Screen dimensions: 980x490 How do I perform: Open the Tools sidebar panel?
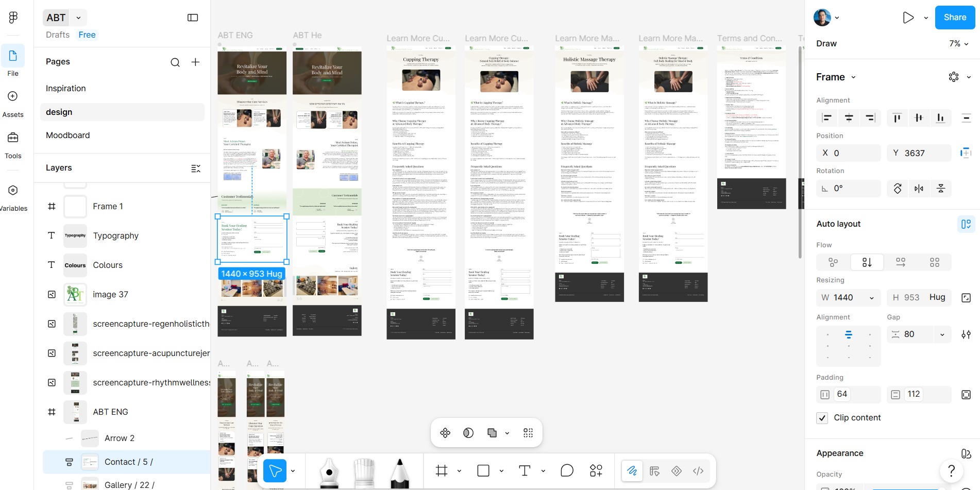(x=13, y=138)
